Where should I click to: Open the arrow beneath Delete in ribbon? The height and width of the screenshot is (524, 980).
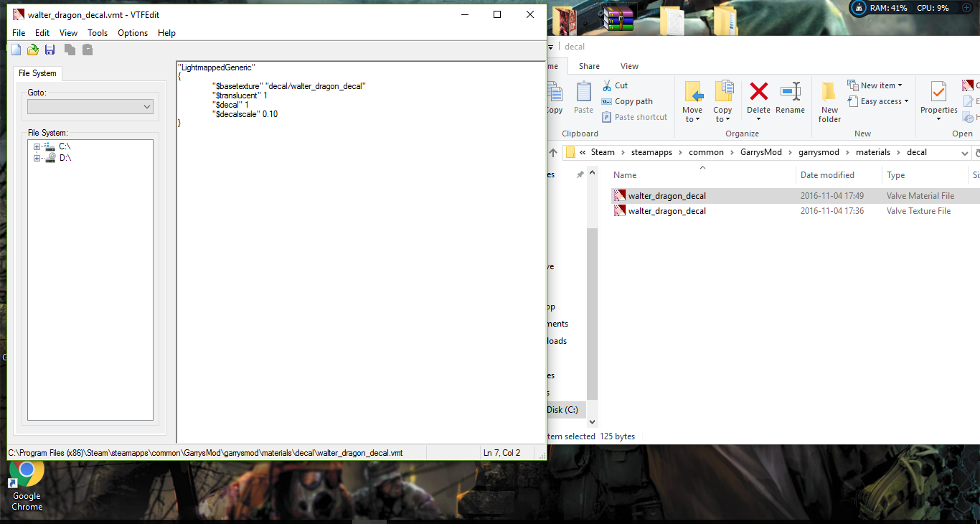(x=758, y=119)
